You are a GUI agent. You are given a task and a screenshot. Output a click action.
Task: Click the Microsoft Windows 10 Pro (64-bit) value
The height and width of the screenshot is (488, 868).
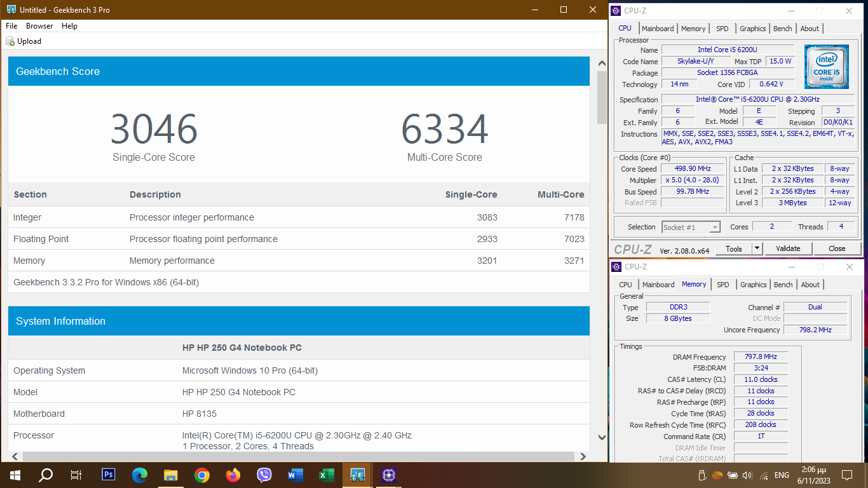pos(250,370)
